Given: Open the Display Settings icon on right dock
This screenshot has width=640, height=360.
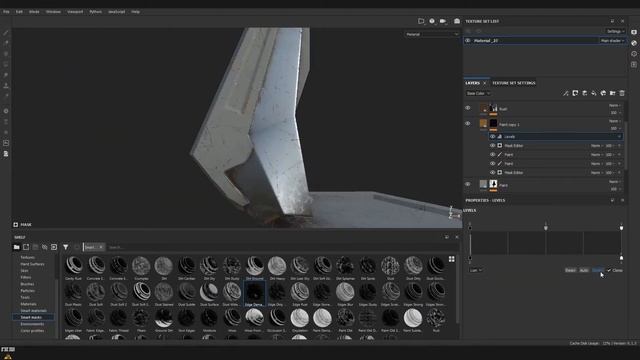Looking at the screenshot, I should click(634, 32).
